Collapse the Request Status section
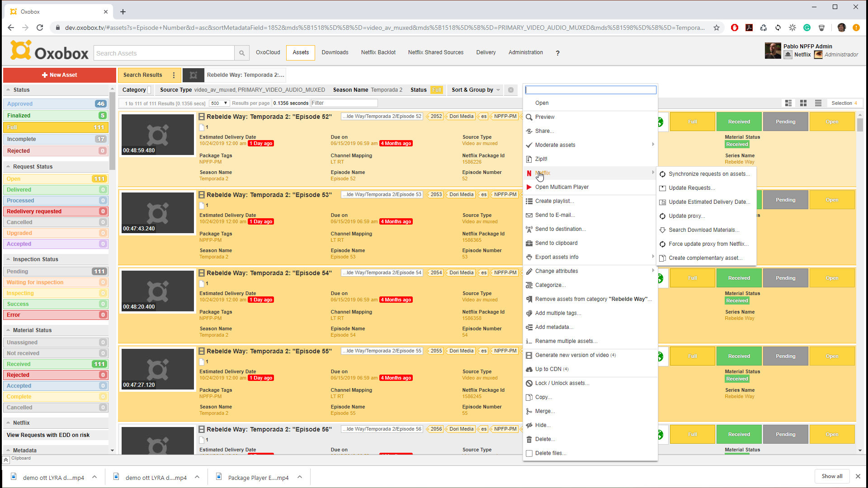The width and height of the screenshot is (868, 488). pyautogui.click(x=8, y=167)
